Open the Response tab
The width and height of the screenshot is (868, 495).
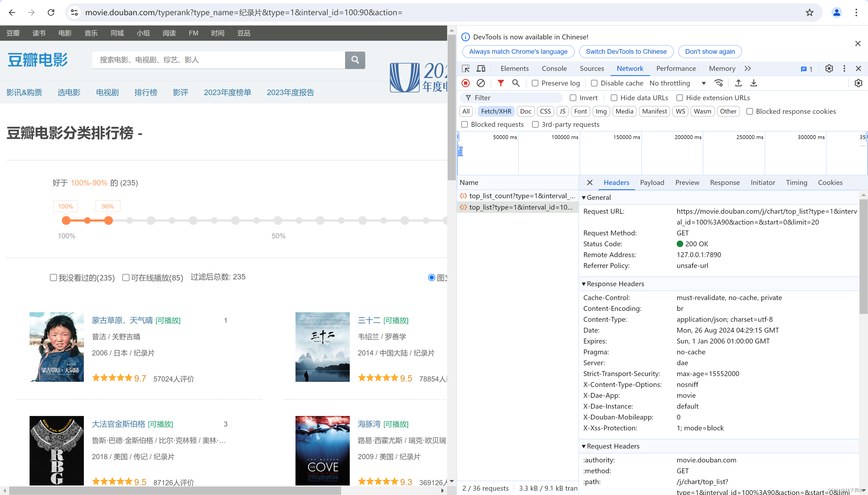tap(725, 183)
